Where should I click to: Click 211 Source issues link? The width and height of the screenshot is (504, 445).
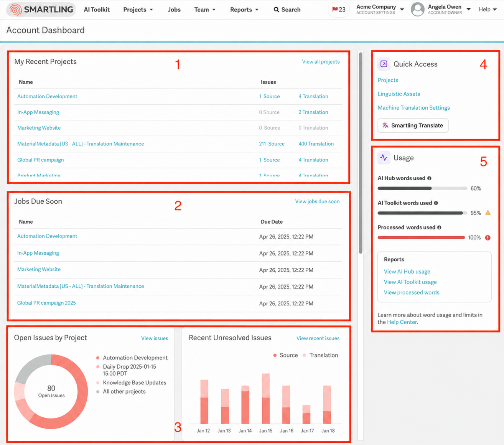pos(272,144)
